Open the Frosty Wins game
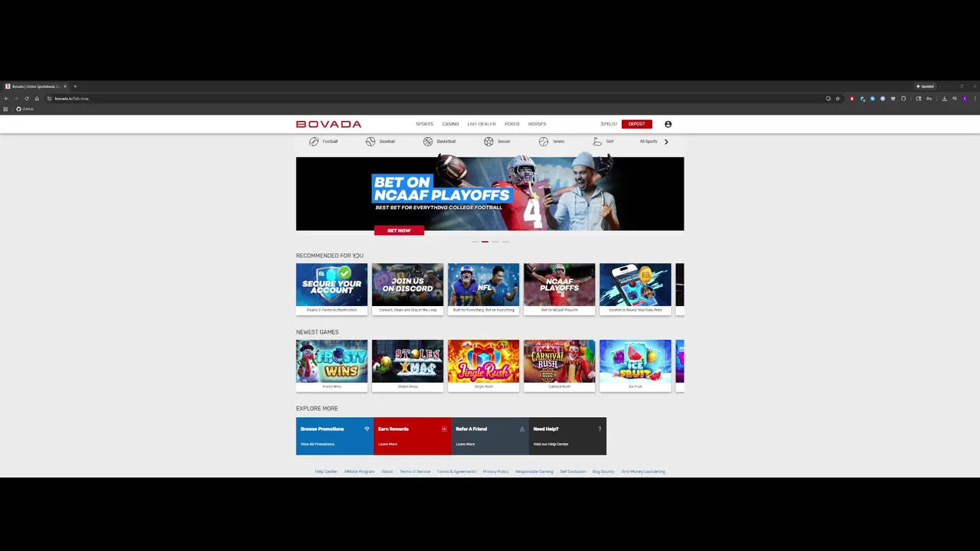This screenshot has width=980, height=551. point(332,365)
